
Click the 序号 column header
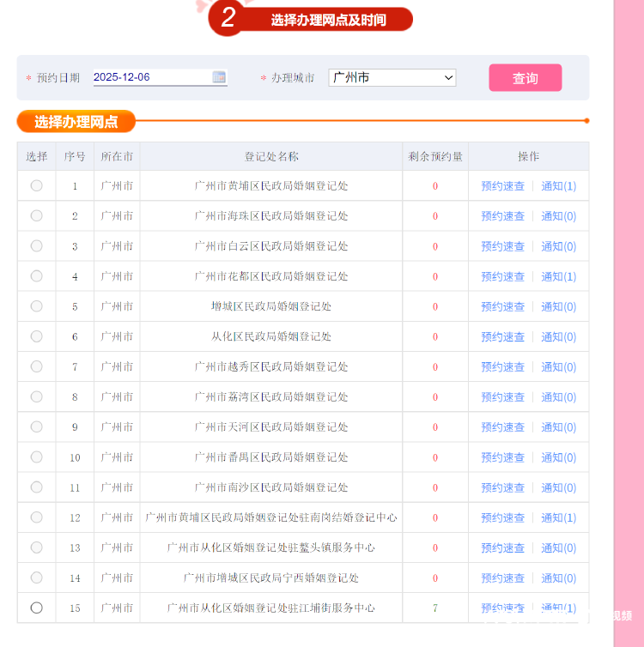(75, 156)
